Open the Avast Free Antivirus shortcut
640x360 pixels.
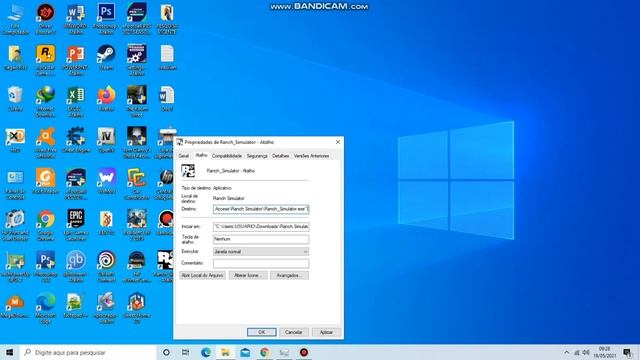pos(46,143)
